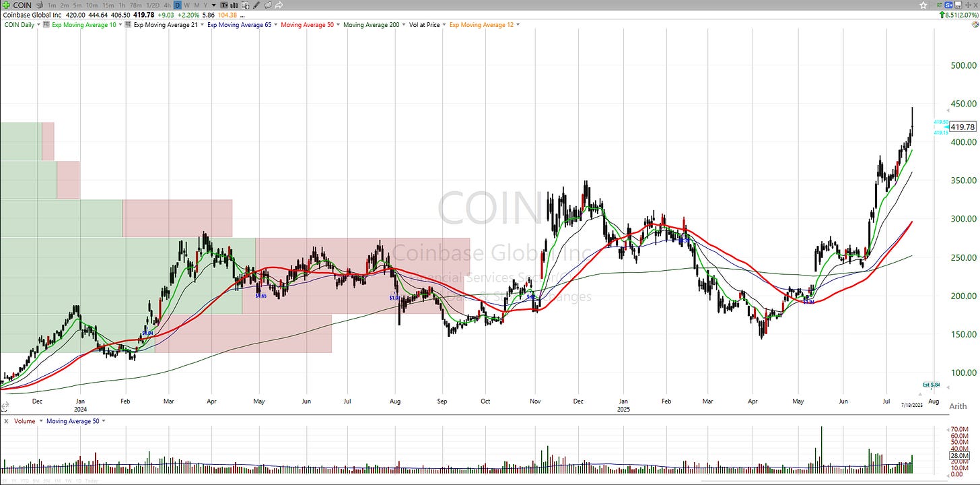Open the Moving Average 50 price indicator dropdown
The height and width of the screenshot is (485, 980).
(338, 25)
